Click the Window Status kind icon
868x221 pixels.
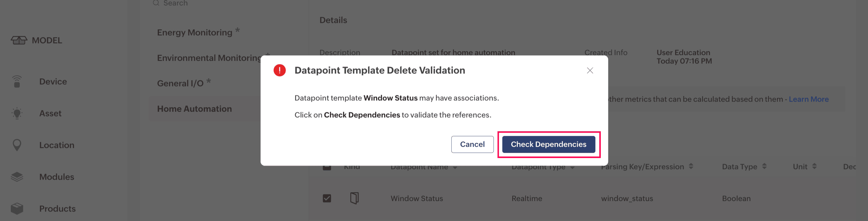tap(354, 198)
